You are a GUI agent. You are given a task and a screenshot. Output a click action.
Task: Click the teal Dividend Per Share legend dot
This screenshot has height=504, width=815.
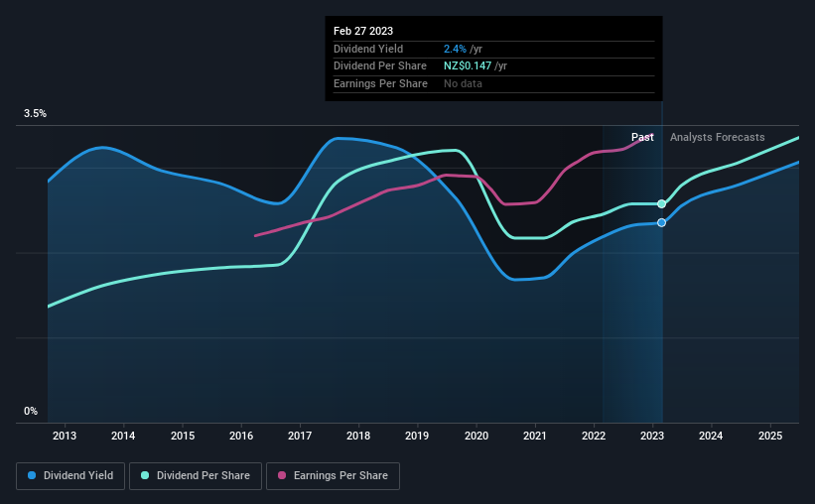[145, 475]
